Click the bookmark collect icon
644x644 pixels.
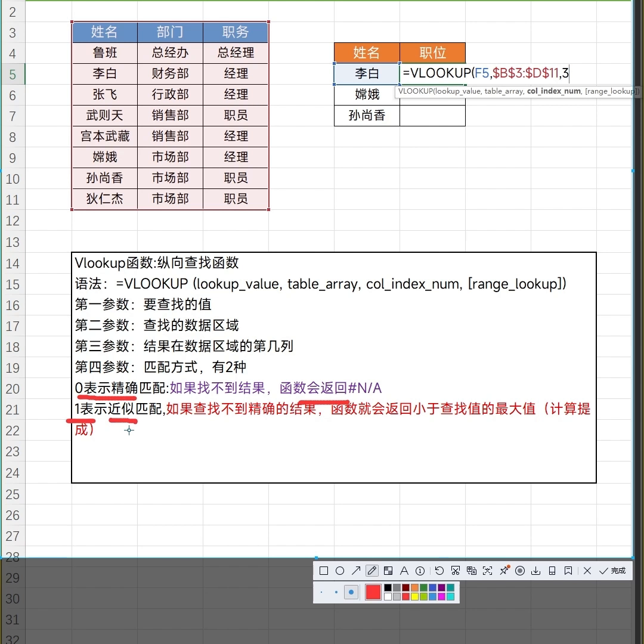(568, 571)
